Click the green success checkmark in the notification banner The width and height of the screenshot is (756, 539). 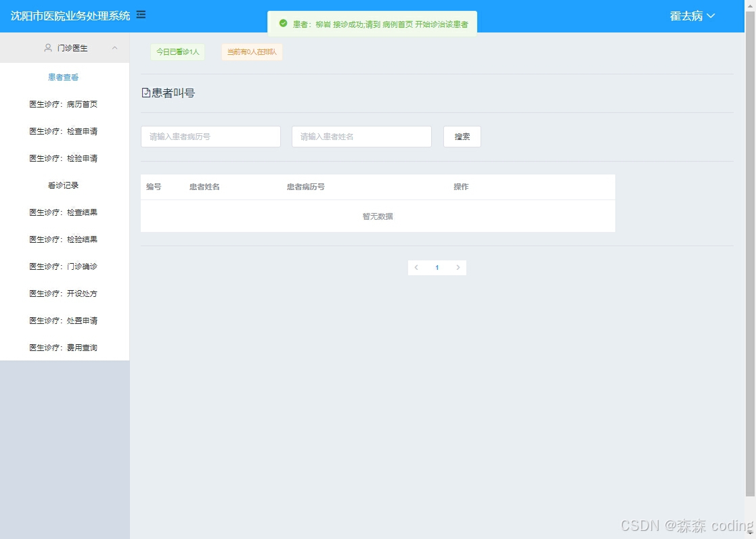[x=283, y=22]
